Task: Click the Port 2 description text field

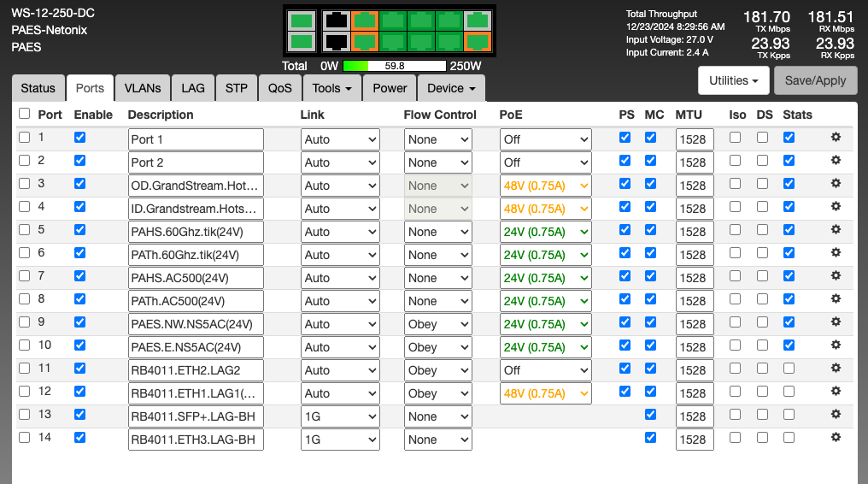Action: click(x=196, y=162)
